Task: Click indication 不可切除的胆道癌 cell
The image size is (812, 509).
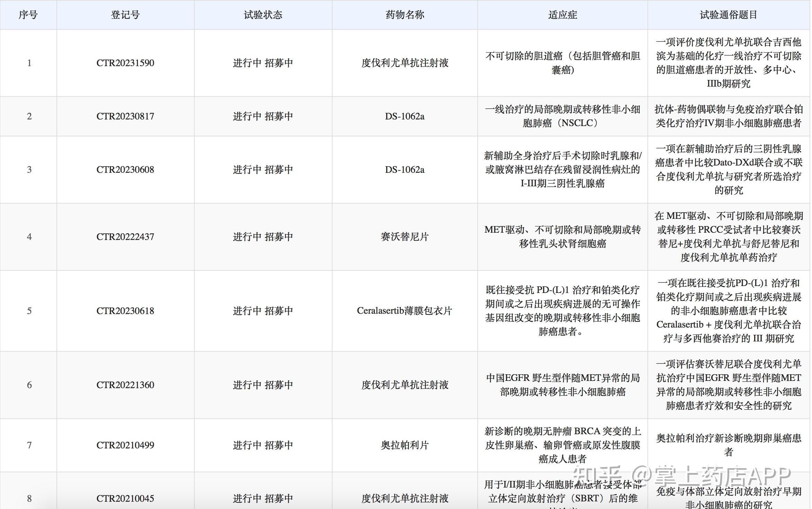Action: tap(563, 63)
